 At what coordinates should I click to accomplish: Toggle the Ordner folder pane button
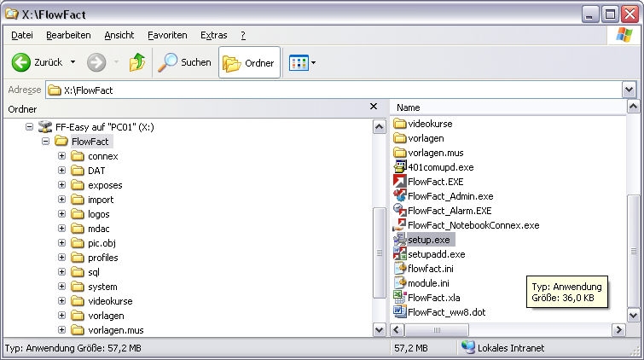pos(249,62)
